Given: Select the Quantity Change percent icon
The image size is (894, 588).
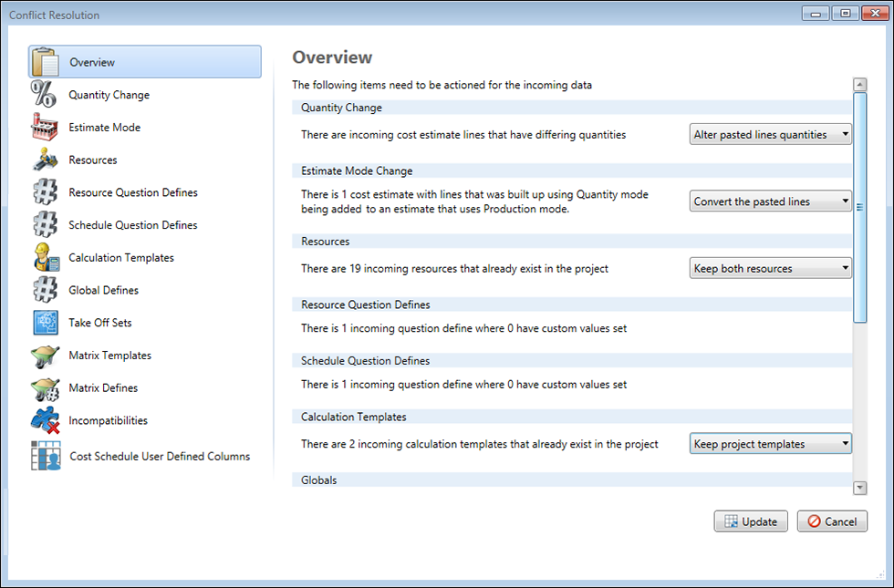Looking at the screenshot, I should (x=44, y=95).
